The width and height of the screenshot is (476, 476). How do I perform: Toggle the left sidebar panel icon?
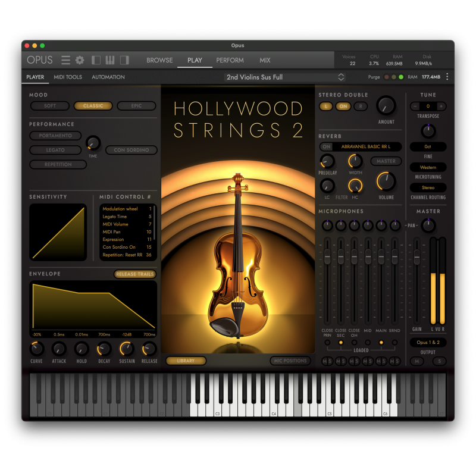point(96,60)
